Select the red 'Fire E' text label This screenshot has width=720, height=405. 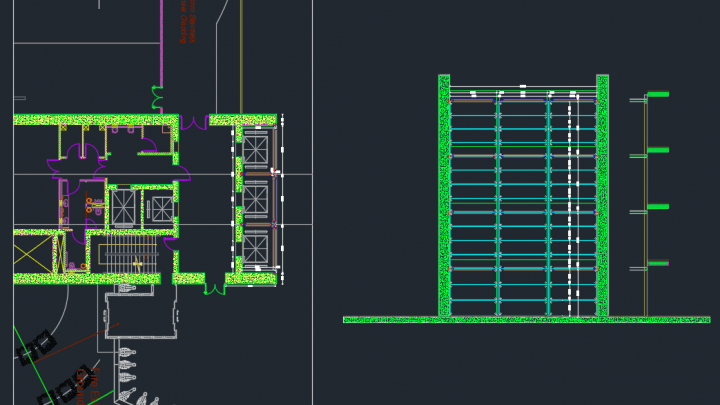[x=94, y=383]
